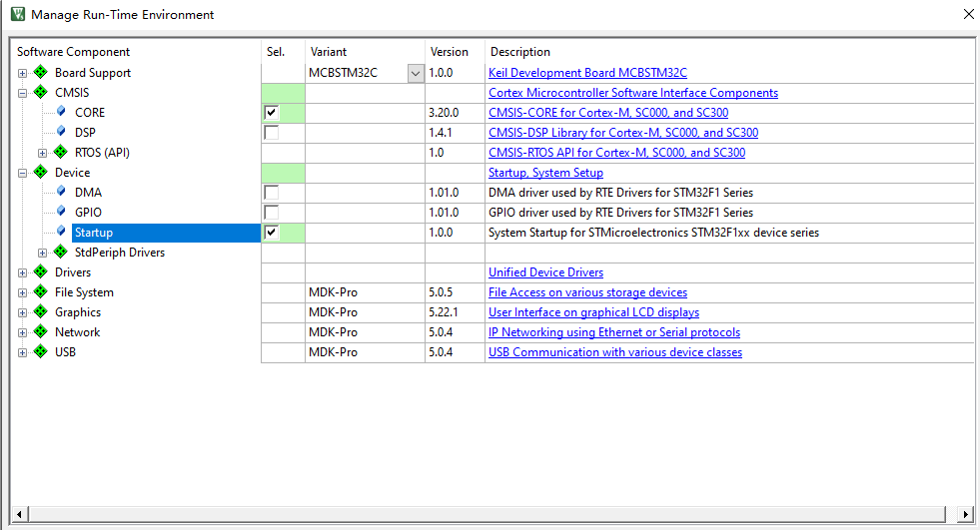
Task: Open the CMSIS-DSP Library link
Action: pyautogui.click(x=623, y=133)
